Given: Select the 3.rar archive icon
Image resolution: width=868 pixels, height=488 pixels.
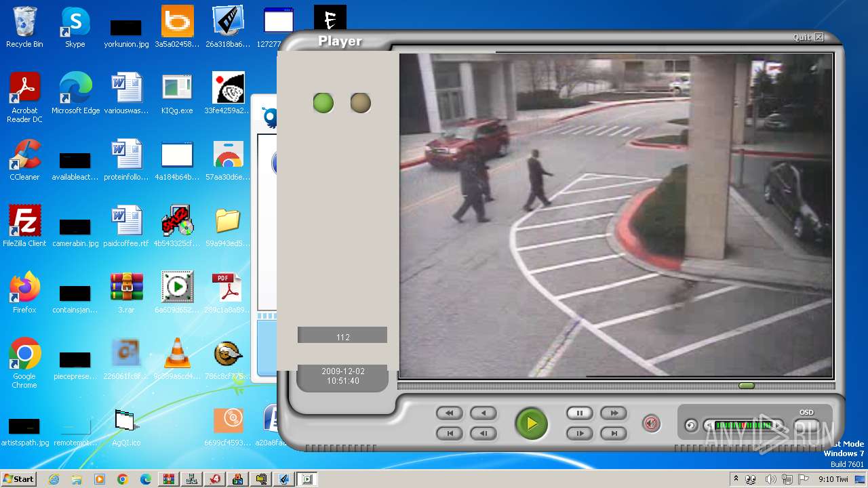Looking at the screenshot, I should 126,293.
